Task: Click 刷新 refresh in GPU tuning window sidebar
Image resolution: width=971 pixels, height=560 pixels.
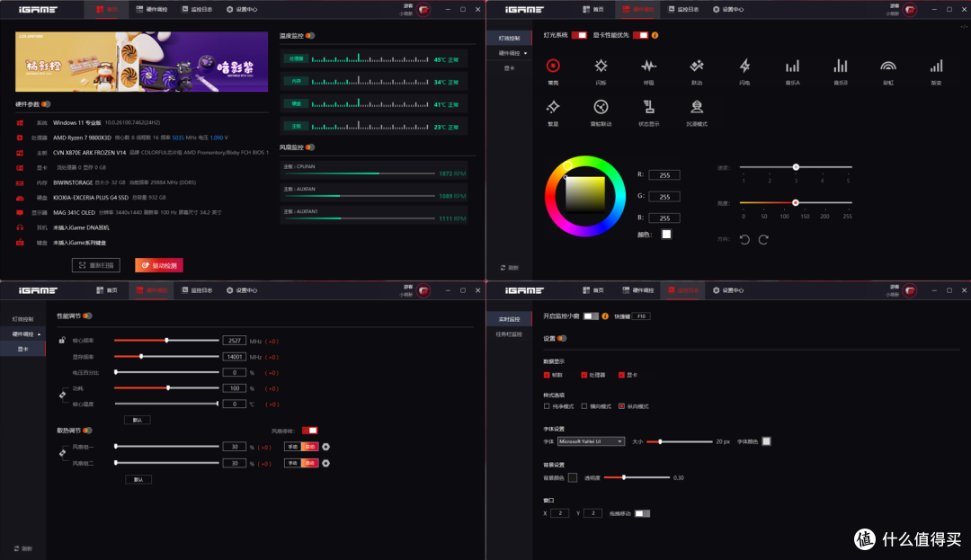Action: tap(22, 549)
